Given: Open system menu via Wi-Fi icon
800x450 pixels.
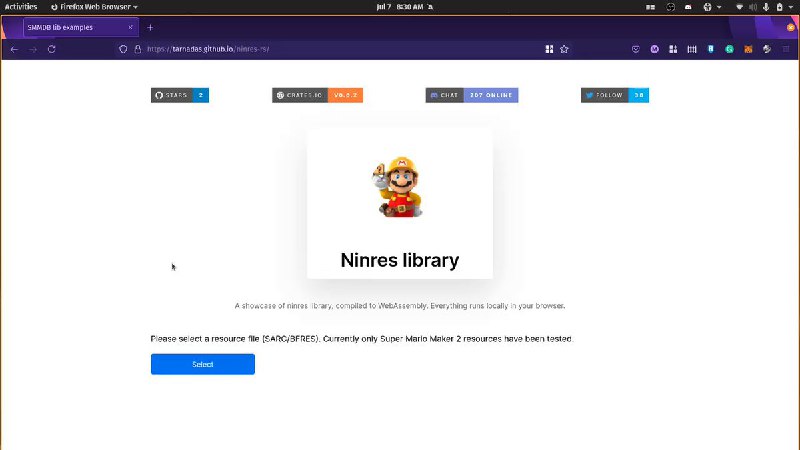Looking at the screenshot, I should [739, 7].
